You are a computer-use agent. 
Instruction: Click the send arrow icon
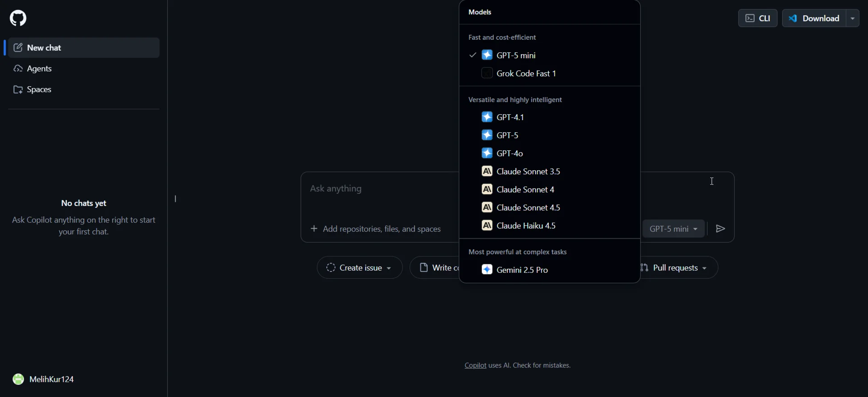tap(721, 229)
